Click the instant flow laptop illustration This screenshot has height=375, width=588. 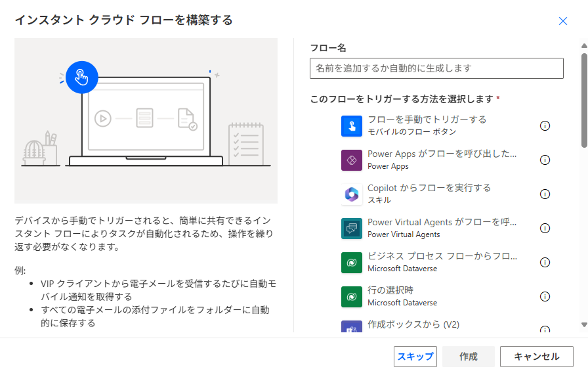coord(146,120)
